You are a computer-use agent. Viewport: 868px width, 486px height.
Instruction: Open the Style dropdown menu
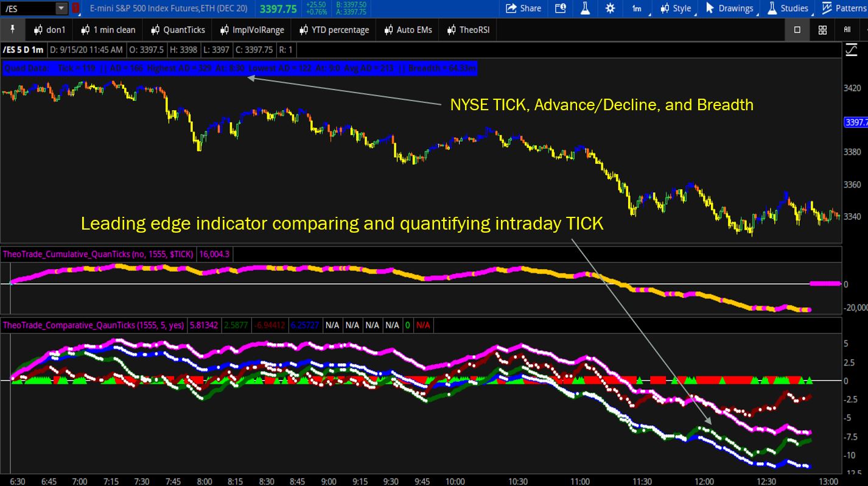(676, 9)
